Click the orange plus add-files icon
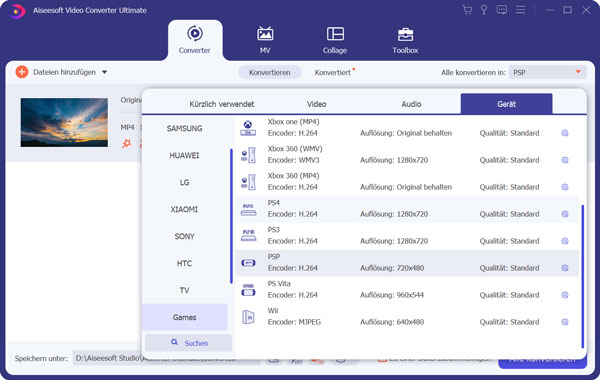Image resolution: width=600 pixels, height=380 pixels. pyautogui.click(x=22, y=72)
